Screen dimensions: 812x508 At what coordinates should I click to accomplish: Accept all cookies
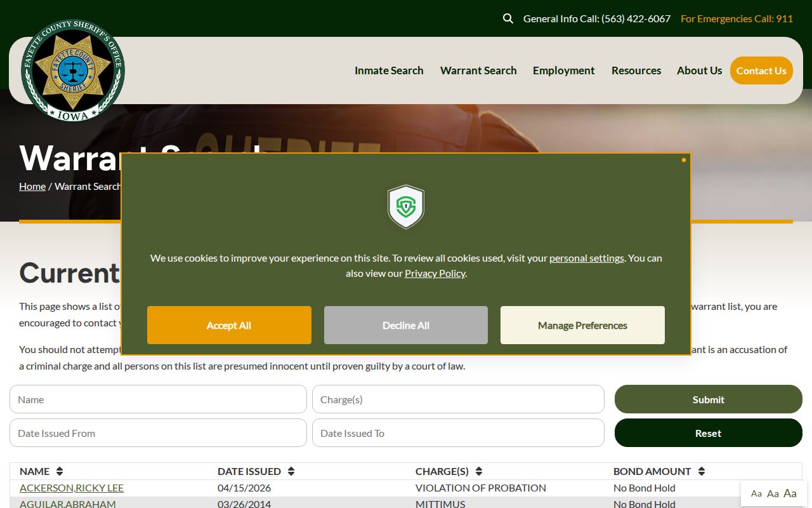pyautogui.click(x=229, y=325)
